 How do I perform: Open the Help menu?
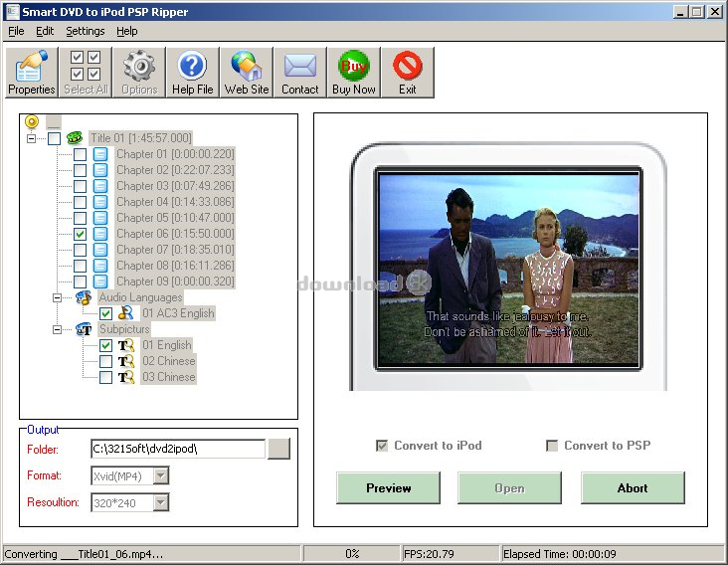(126, 31)
